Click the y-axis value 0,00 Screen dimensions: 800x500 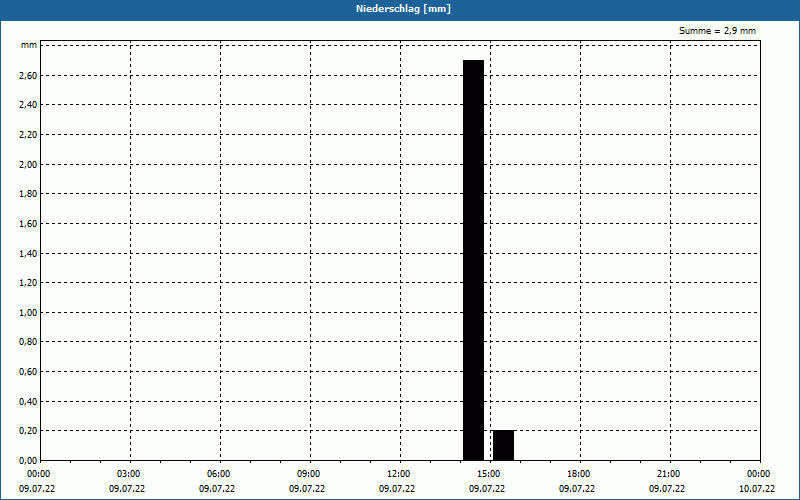[28, 460]
